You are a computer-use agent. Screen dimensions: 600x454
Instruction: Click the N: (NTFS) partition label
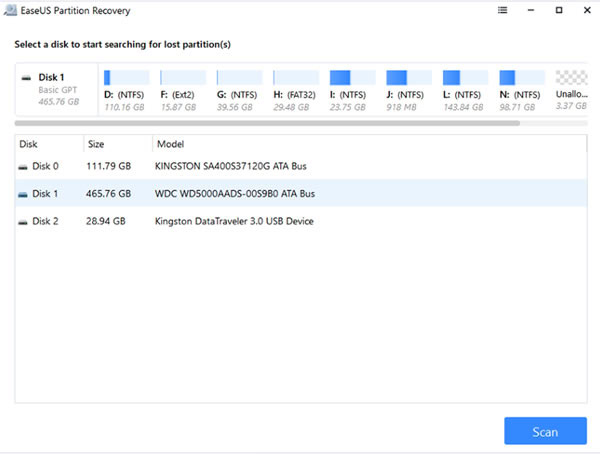(520, 95)
